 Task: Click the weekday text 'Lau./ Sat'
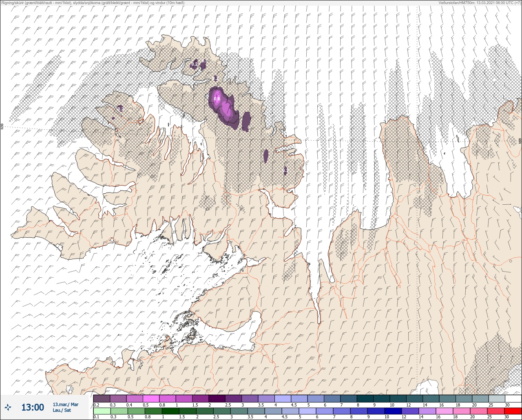click(x=62, y=411)
